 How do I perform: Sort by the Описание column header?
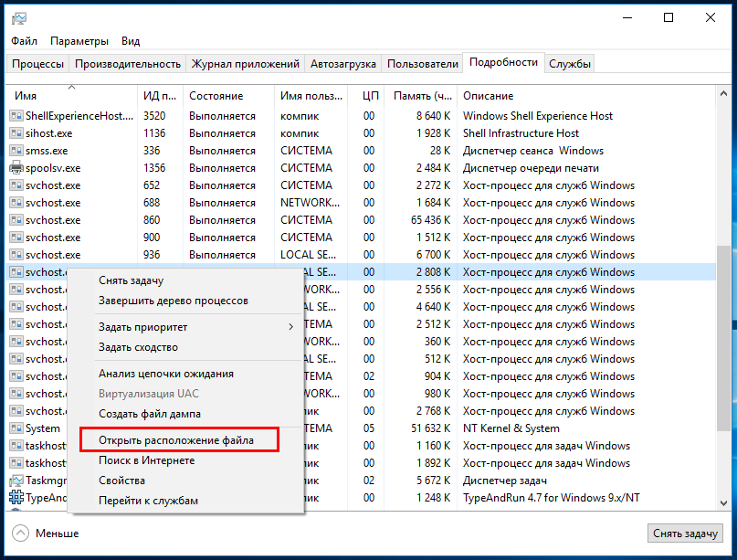[586, 96]
